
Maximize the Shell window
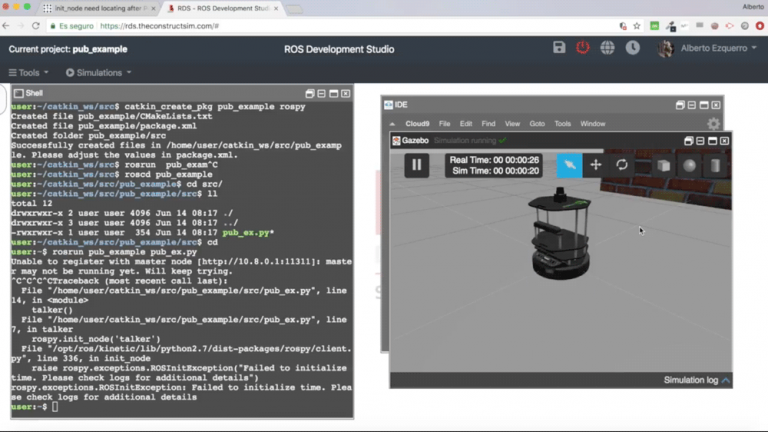point(334,93)
